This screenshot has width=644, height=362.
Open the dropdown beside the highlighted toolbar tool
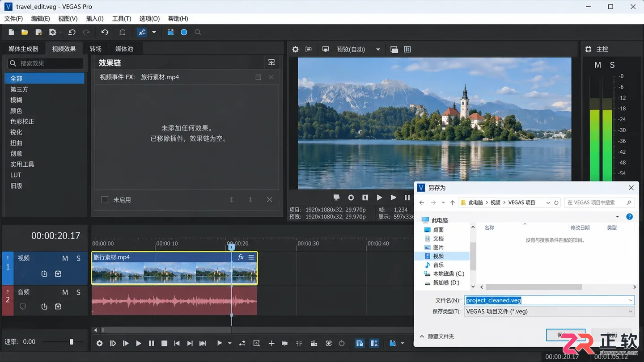coord(154,32)
